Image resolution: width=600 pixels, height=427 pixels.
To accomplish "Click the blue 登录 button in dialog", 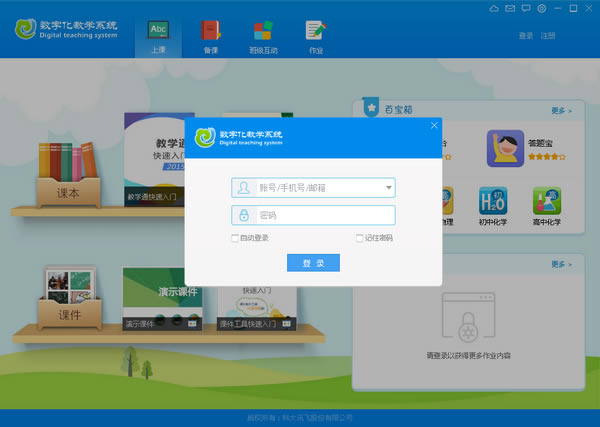I will pos(313,263).
